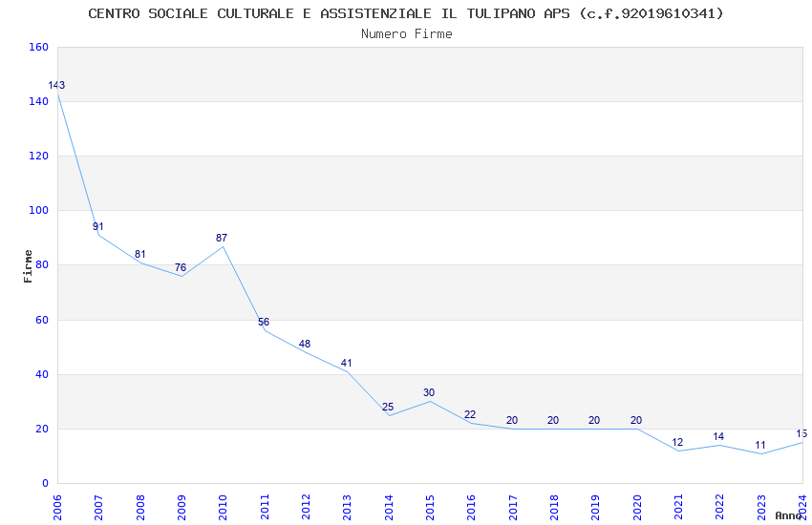The height and width of the screenshot is (525, 812).
Task: Click the 'Firme' vertical axis label
Action: (x=28, y=266)
